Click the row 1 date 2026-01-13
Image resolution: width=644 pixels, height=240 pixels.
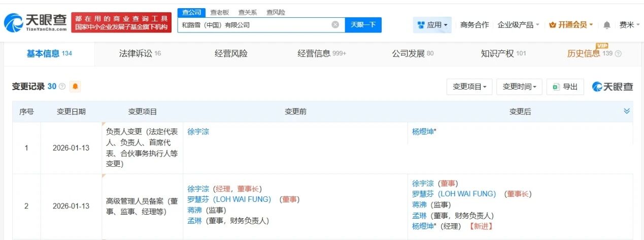click(x=71, y=148)
